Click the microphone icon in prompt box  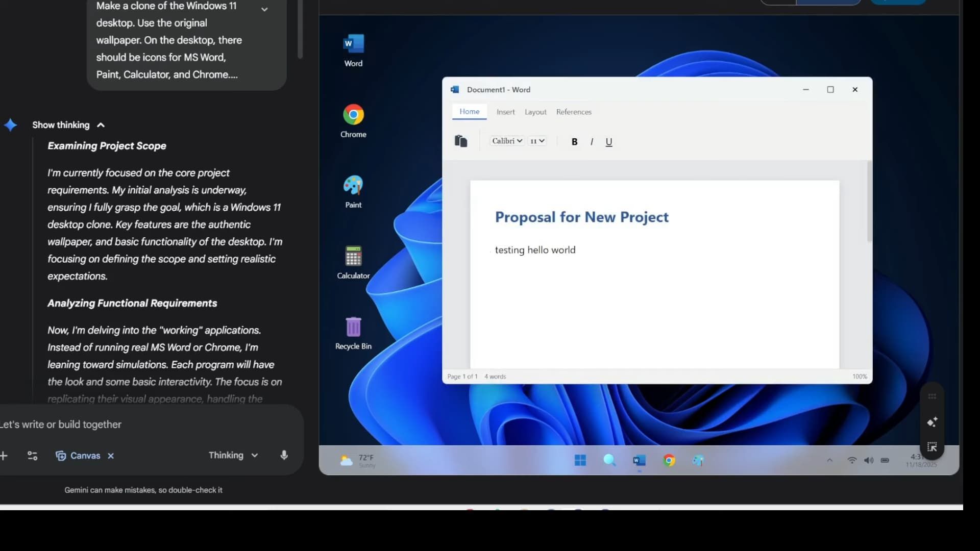pos(284,456)
